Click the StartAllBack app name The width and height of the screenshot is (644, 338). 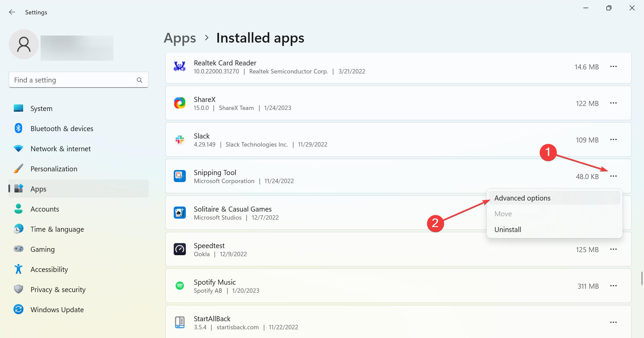(x=212, y=319)
